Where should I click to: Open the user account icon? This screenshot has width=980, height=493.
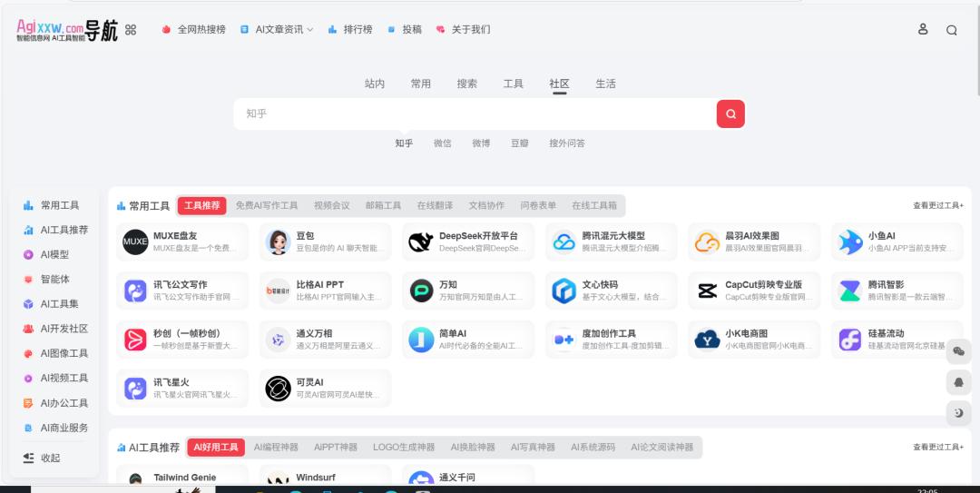point(923,29)
